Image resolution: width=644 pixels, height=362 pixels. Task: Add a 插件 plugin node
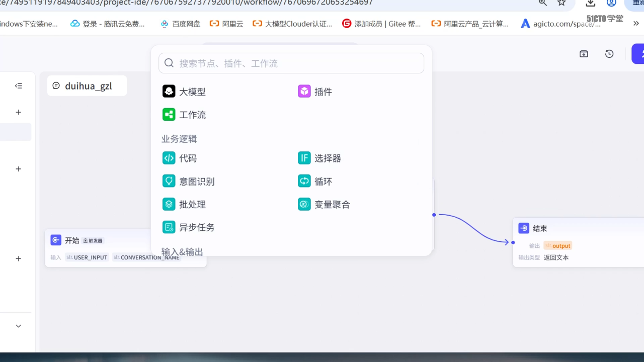(315, 92)
